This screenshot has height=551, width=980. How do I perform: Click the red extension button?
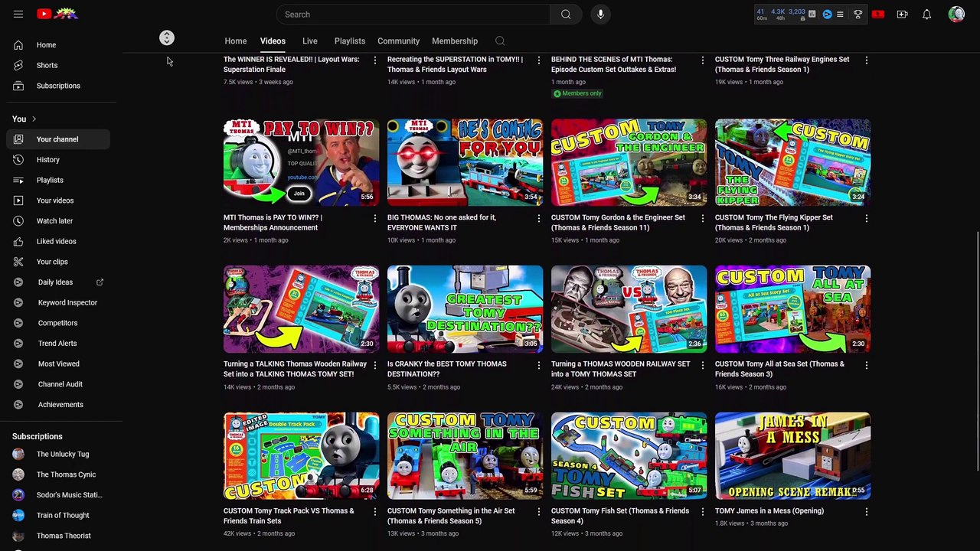point(878,14)
